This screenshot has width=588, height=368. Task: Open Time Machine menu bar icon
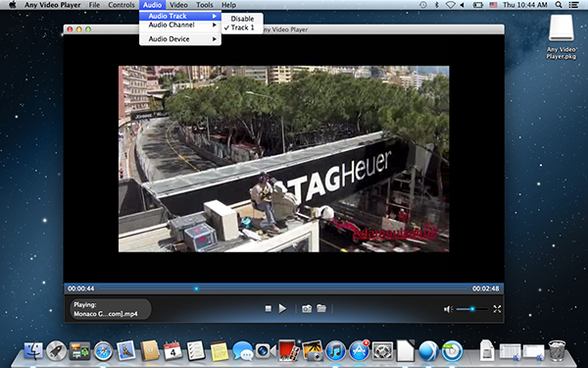(x=423, y=5)
